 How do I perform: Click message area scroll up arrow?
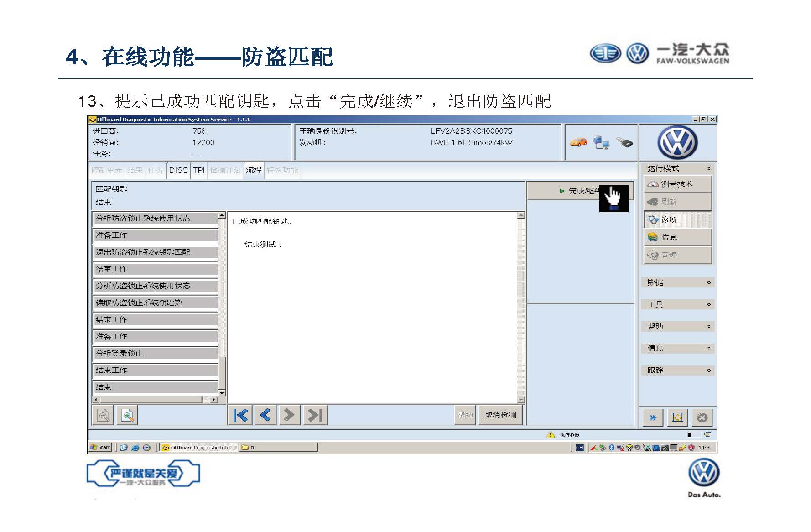tap(521, 215)
